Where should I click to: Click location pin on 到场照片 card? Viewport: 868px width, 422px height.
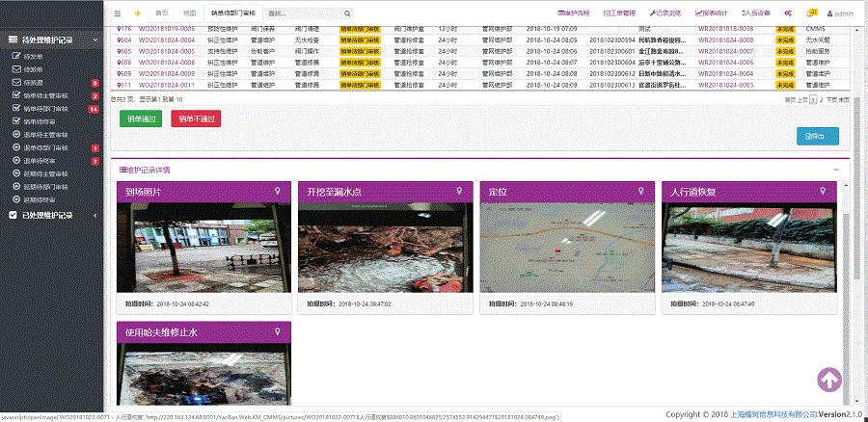tap(278, 192)
